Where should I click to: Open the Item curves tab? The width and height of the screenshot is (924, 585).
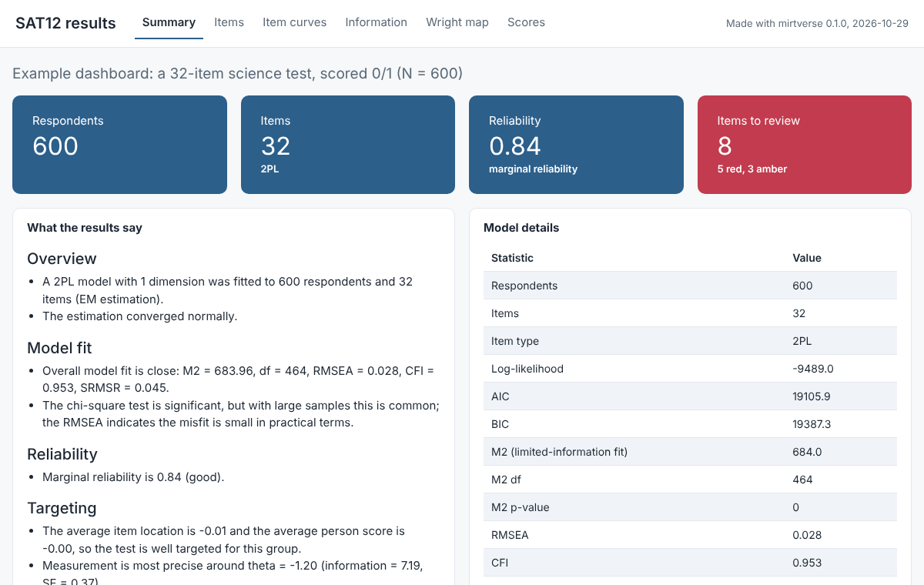tap(294, 22)
